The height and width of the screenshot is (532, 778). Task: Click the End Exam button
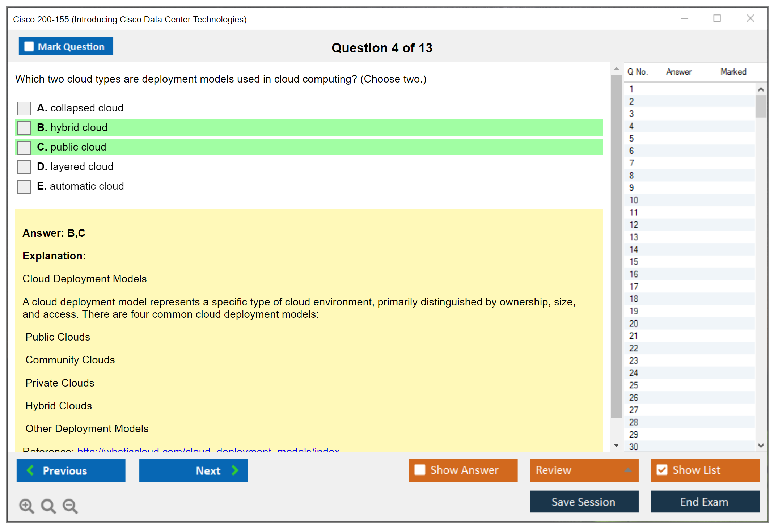(x=705, y=502)
